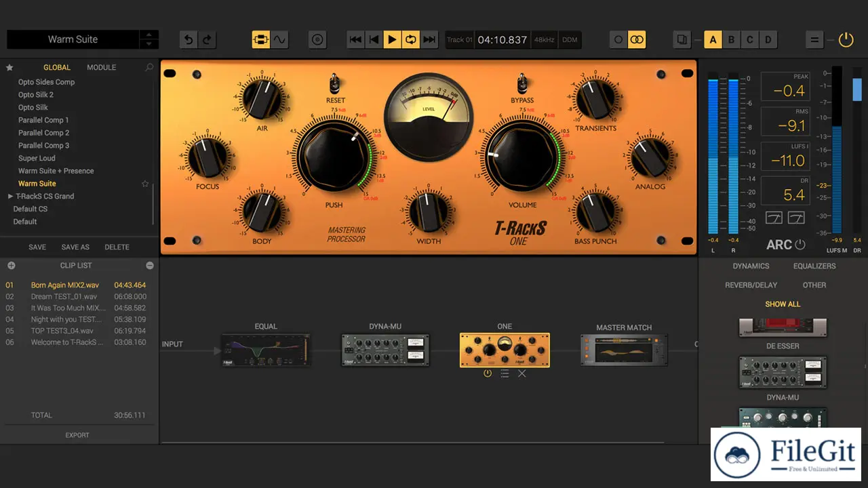Toggle the ARC power button
This screenshot has width=868, height=488.
(800, 245)
